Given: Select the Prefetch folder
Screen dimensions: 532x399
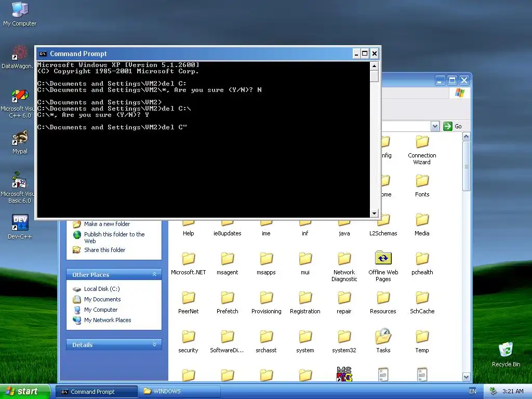Looking at the screenshot, I should click(x=228, y=303).
